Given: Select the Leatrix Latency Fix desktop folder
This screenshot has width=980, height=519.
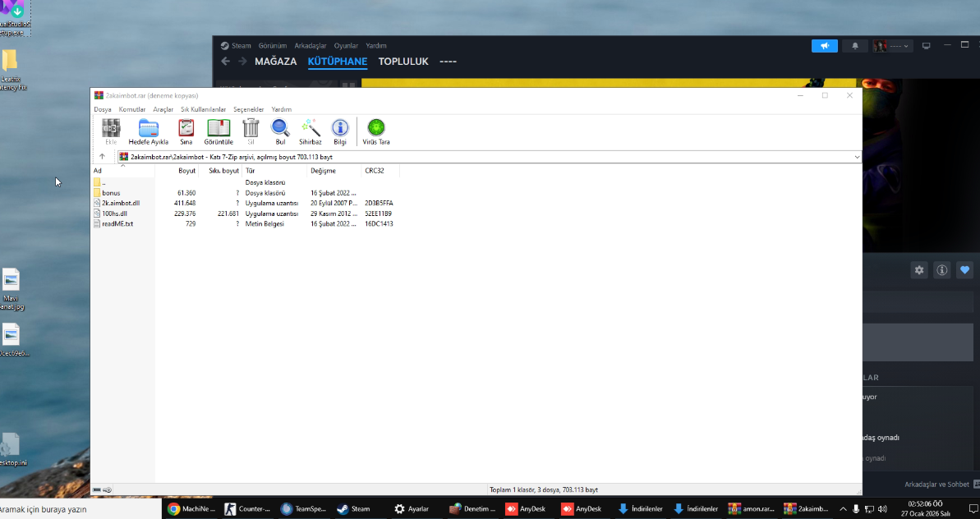Looking at the screenshot, I should (11, 70).
